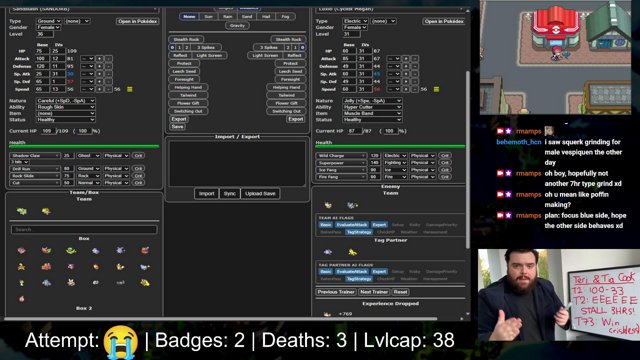Select the green Pokémon sprite in your Team

pos(22,211)
